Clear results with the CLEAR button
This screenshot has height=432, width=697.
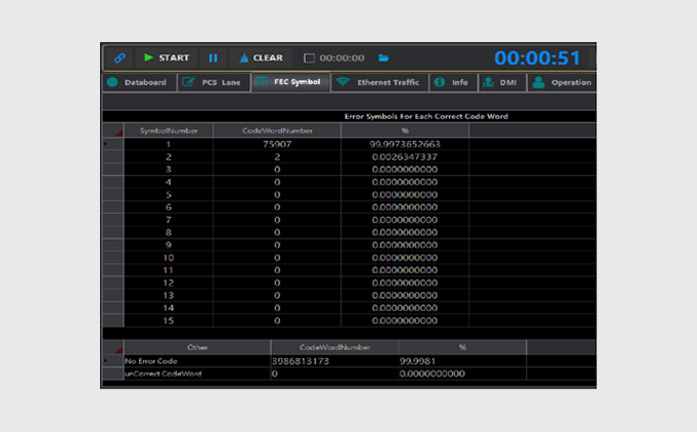(261, 58)
